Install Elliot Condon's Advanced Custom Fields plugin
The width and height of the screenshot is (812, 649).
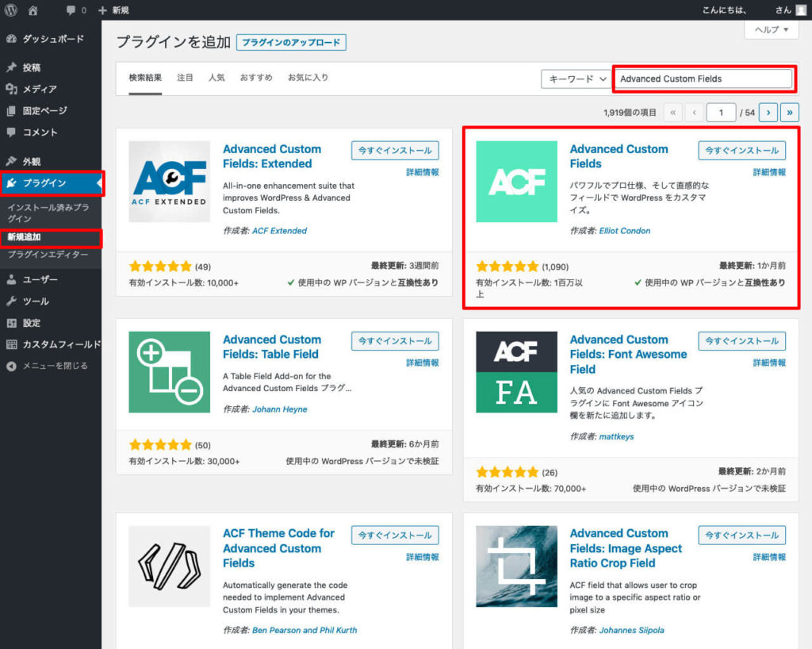[742, 151]
